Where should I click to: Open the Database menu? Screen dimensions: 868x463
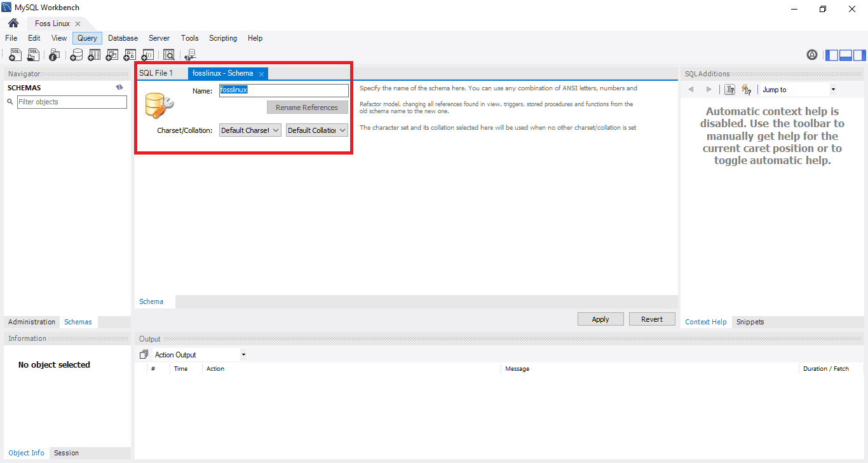123,38
